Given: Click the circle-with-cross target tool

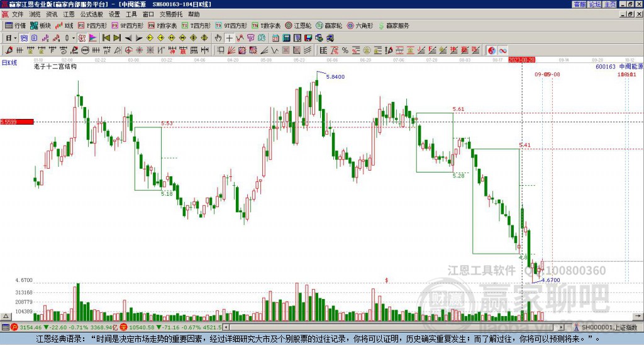Looking at the screenshot, I should [x=128, y=50].
